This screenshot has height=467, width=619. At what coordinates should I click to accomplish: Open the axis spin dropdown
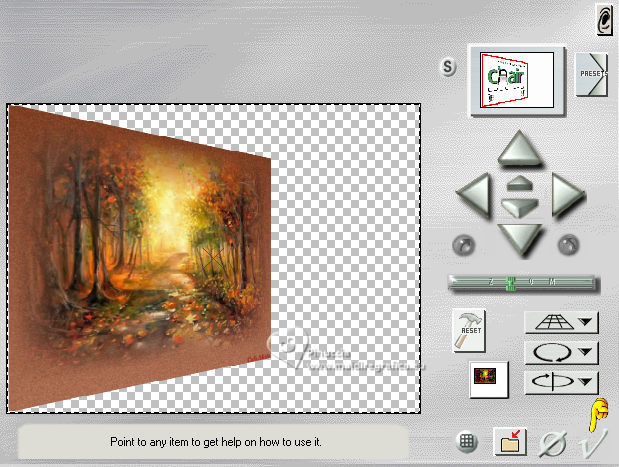pos(561,382)
